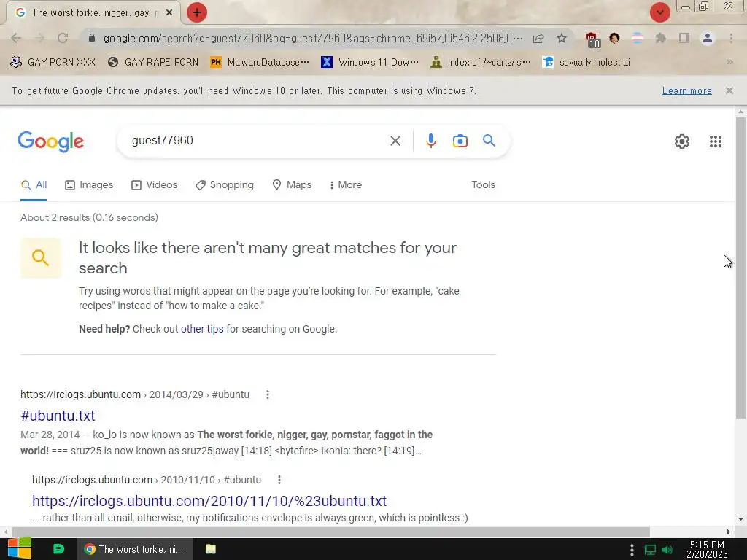Open the striped flag extension icon

pyautogui.click(x=637, y=38)
